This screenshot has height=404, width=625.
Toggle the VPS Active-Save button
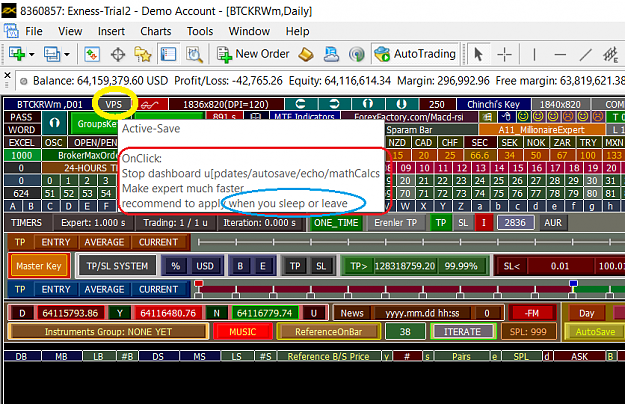114,104
